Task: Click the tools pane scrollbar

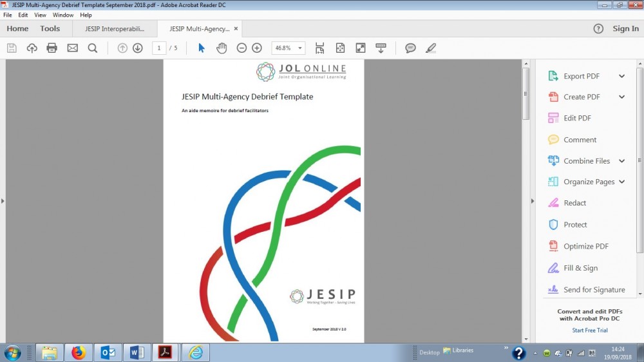Action: (x=640, y=160)
